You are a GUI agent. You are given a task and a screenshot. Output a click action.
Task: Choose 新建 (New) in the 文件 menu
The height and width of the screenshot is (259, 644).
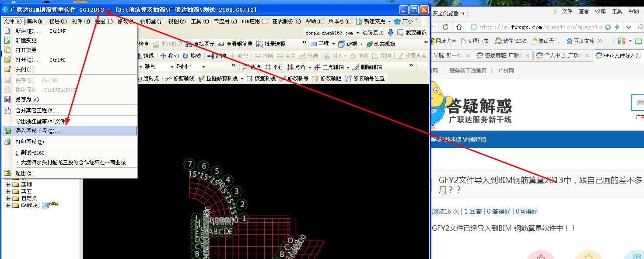click(x=70, y=31)
